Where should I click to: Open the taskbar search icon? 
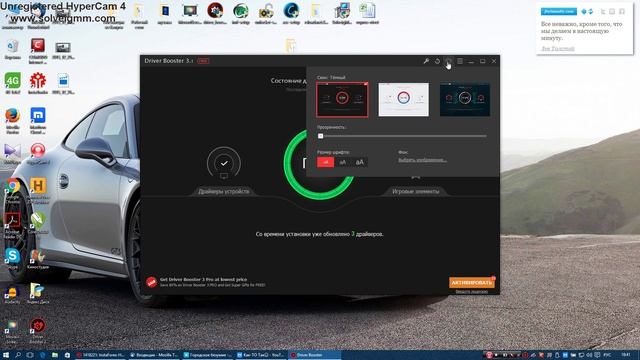18,355
